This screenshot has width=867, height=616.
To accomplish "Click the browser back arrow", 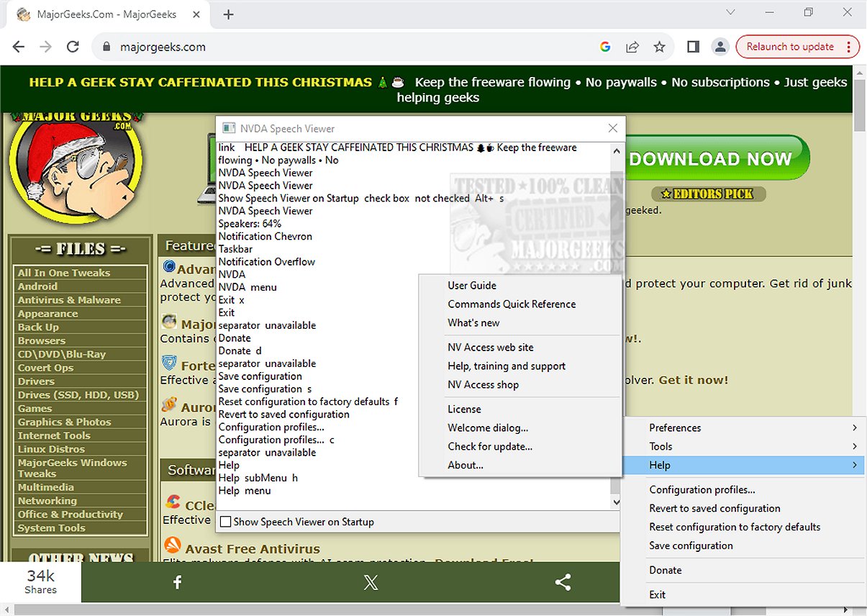I will click(x=19, y=47).
